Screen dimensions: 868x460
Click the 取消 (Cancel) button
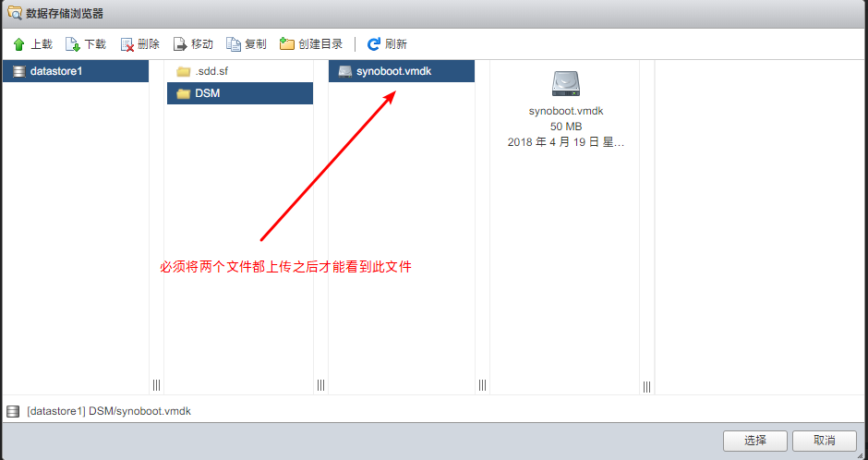click(x=825, y=441)
